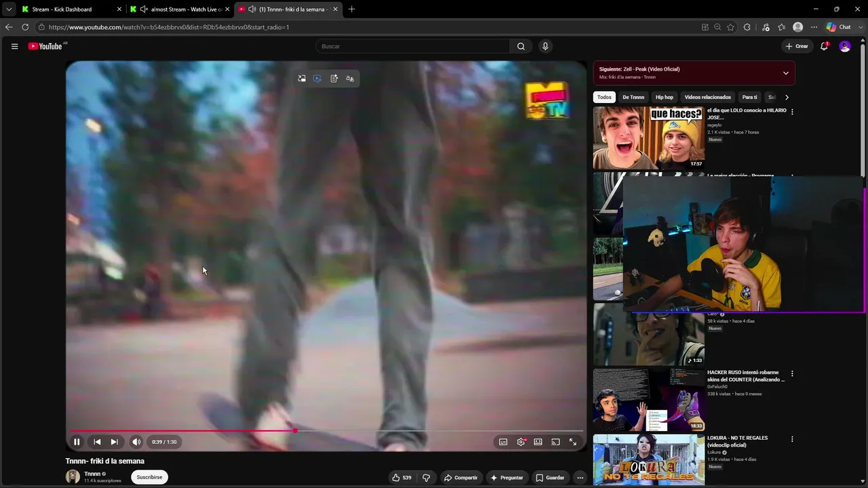Select the Todos filter chip
Image resolution: width=868 pixels, height=488 pixels.
click(604, 97)
